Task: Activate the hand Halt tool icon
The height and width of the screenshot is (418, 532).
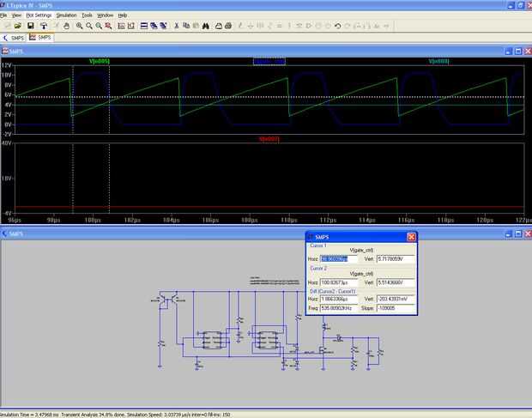Action: (x=67, y=26)
